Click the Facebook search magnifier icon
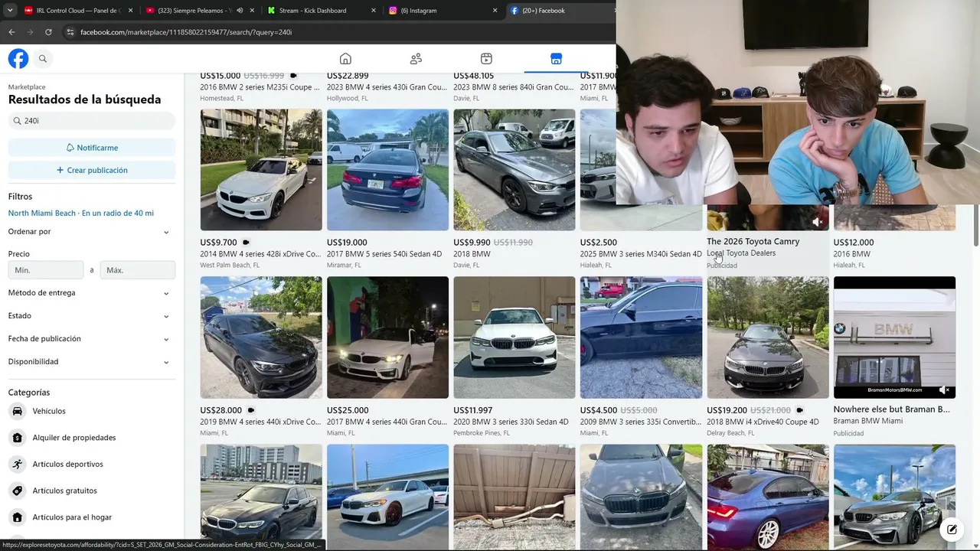This screenshot has height=551, width=980. click(43, 59)
